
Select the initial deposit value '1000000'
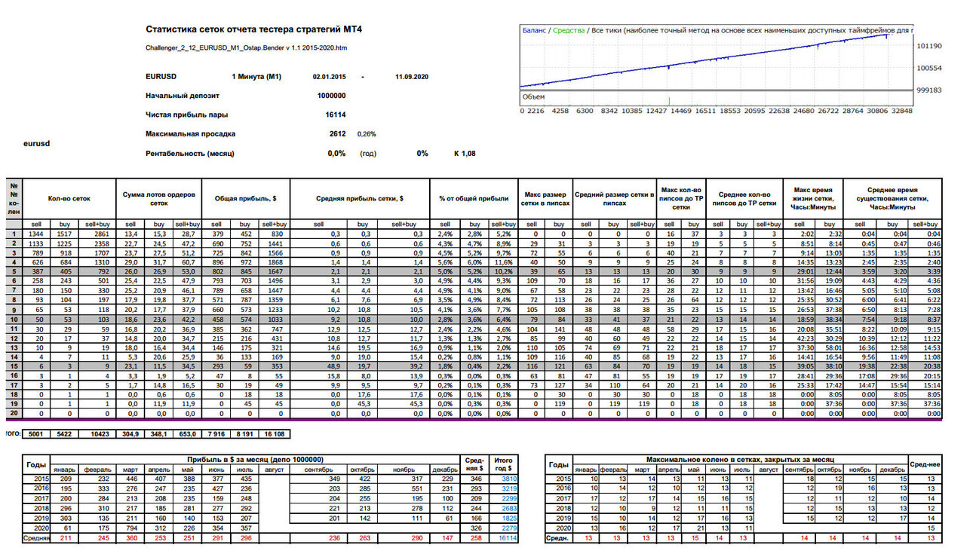[332, 96]
